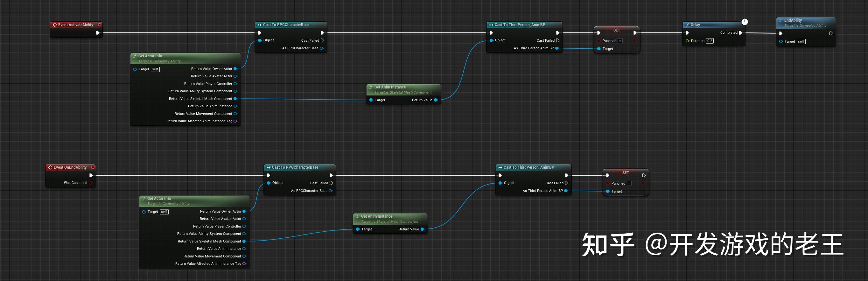Screen dimensions: 868x281
Task: Click the Event ActivateAbility node title
Action: point(75,25)
